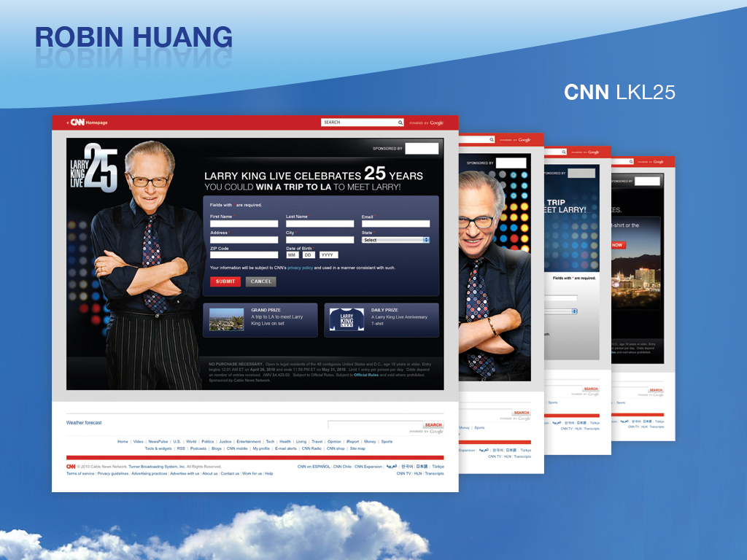The height and width of the screenshot is (560, 747).
Task: Open the CNN shop link
Action: click(336, 448)
